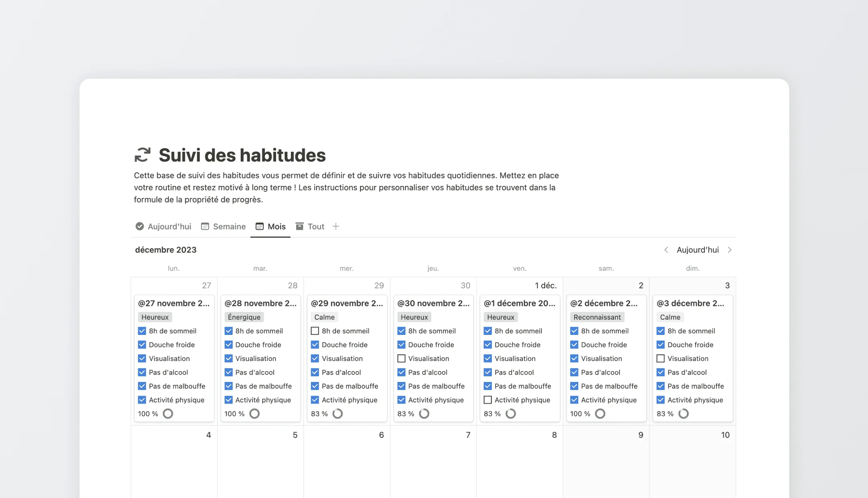The width and height of the screenshot is (868, 498).
Task: Check 'Activité physique' on the 1 décembre card
Action: (488, 400)
